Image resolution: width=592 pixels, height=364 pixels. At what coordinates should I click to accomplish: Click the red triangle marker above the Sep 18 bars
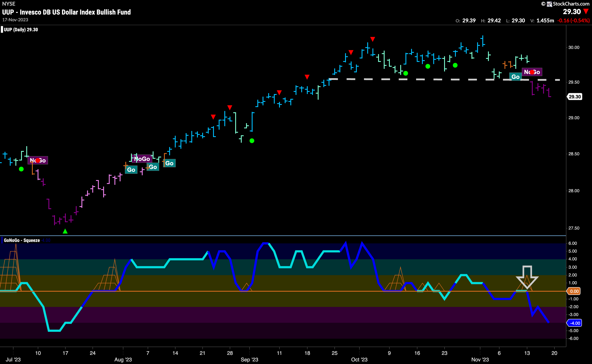307,77
